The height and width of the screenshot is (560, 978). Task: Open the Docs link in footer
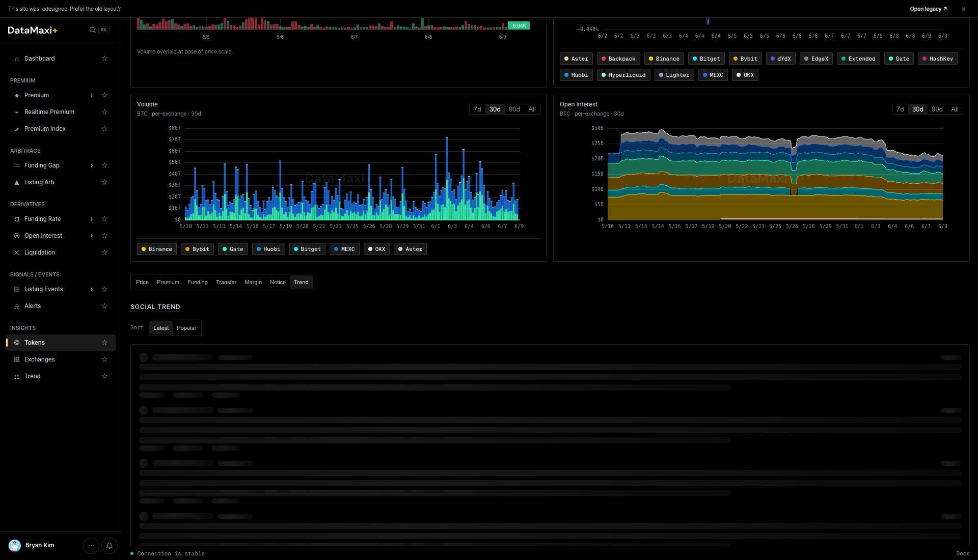963,553
